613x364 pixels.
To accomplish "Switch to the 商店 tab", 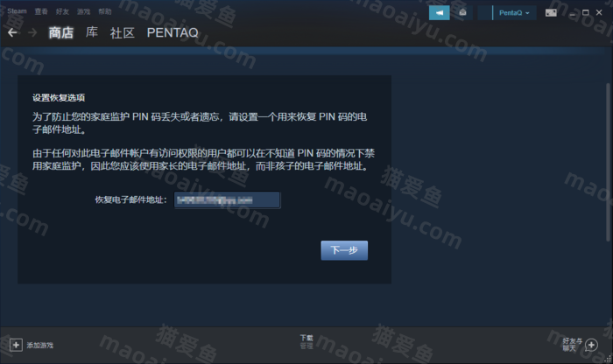I will (x=61, y=32).
